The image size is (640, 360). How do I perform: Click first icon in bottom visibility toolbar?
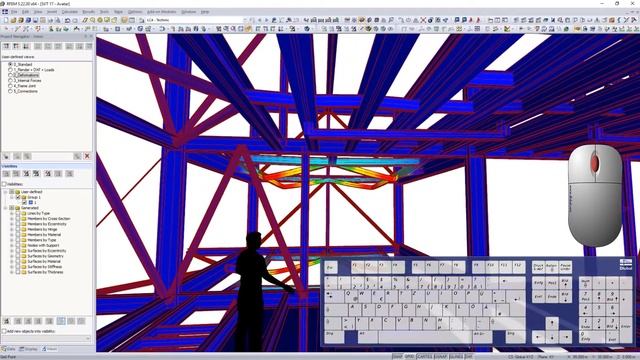pyautogui.click(x=6, y=321)
